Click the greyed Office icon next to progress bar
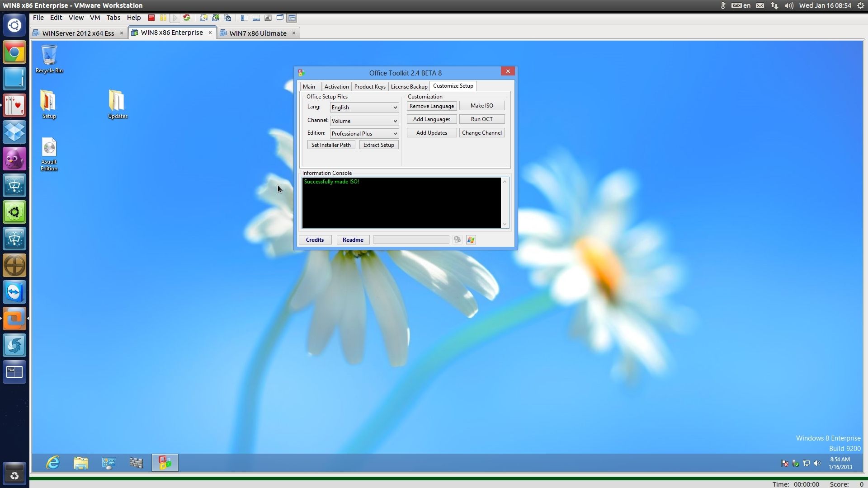Image resolution: width=868 pixels, height=488 pixels. click(458, 240)
